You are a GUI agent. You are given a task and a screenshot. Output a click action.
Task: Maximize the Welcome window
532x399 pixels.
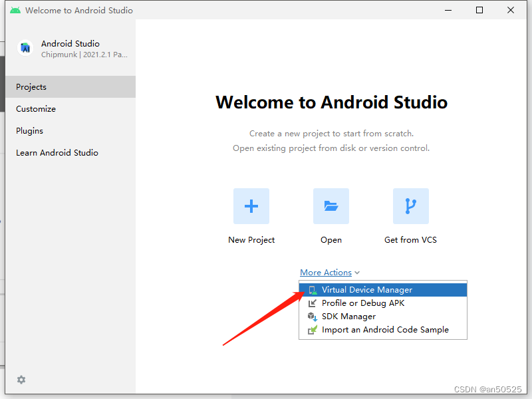[x=479, y=10]
